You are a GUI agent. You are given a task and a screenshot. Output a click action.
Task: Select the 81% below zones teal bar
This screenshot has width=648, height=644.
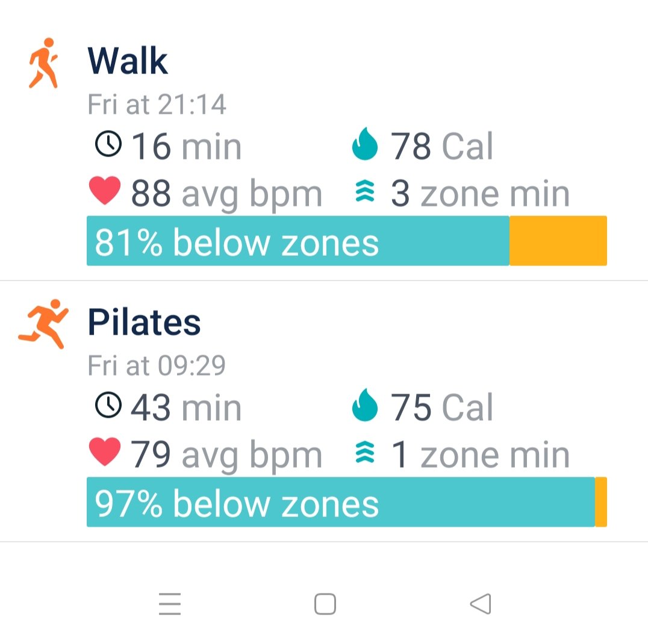298,241
